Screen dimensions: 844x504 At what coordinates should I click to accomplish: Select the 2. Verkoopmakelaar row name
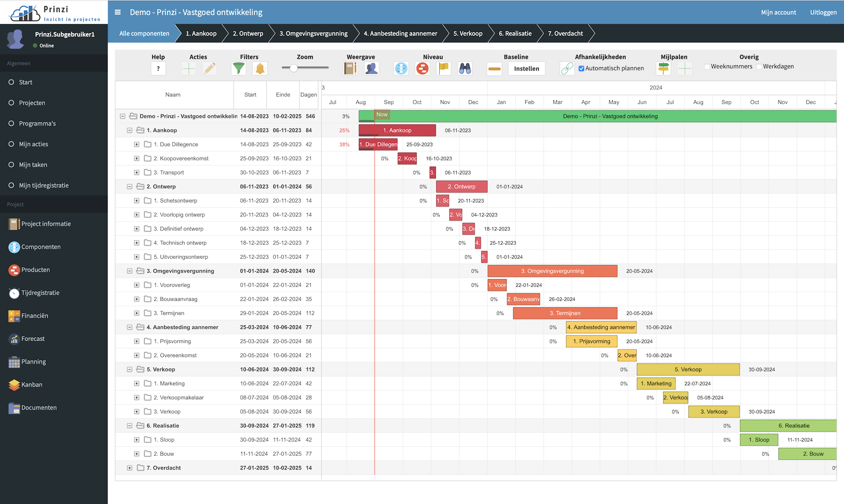click(x=179, y=398)
